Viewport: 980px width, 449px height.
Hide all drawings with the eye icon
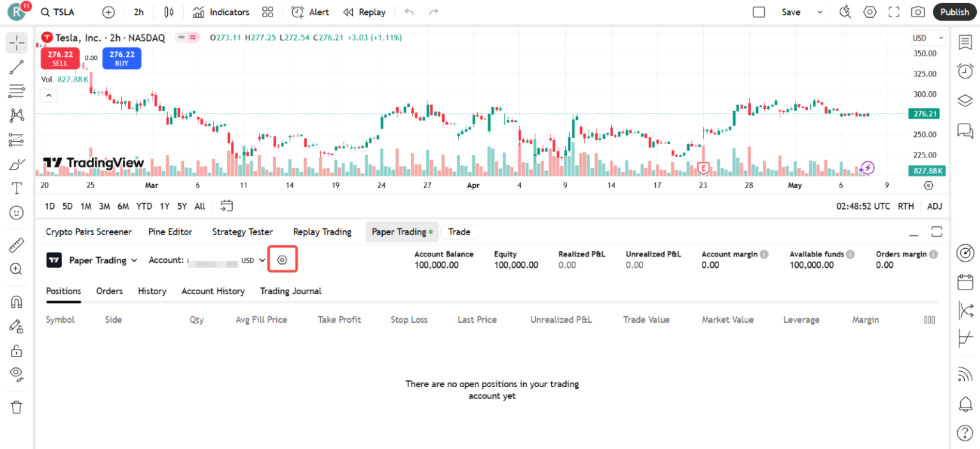16,374
